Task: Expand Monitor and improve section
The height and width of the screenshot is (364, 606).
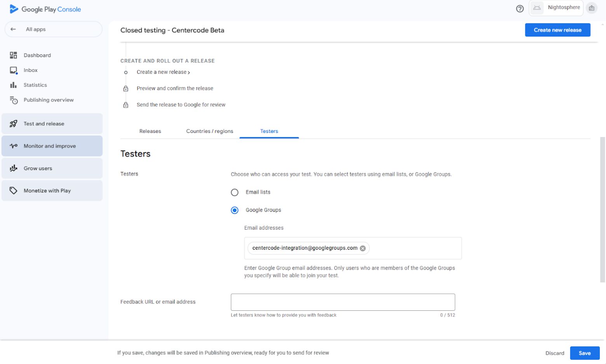Action: 52,146
